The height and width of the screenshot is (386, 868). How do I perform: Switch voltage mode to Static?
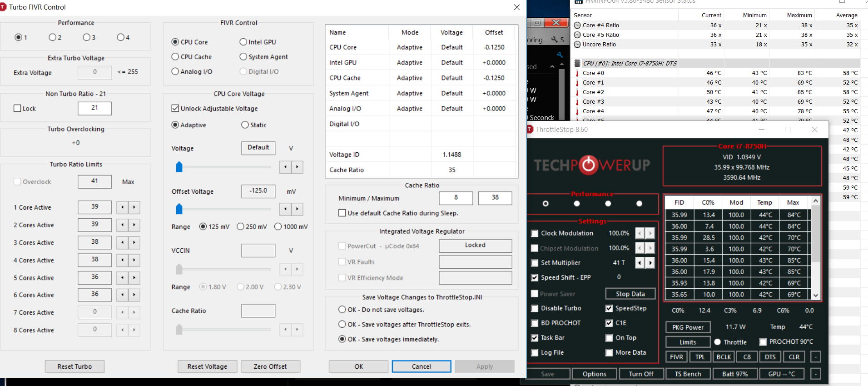tap(245, 125)
